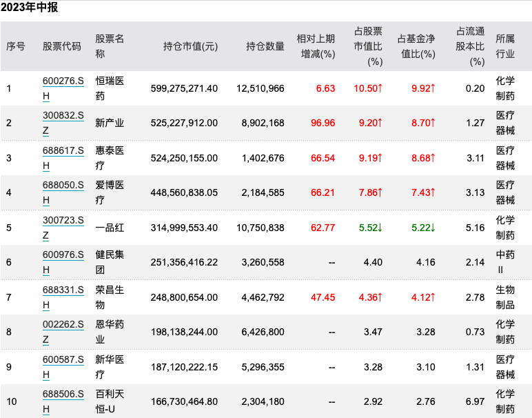
Task: Select market value 198,138,244.00
Action: coord(184,332)
